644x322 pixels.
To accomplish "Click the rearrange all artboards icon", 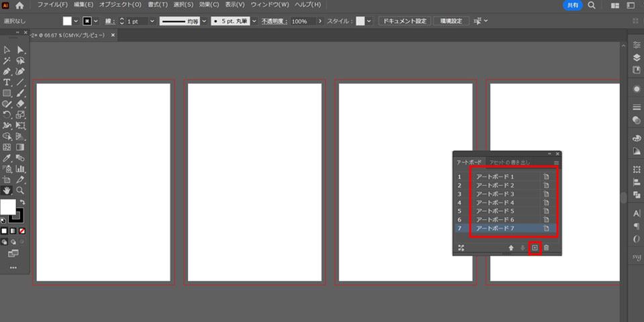I will pos(461,248).
